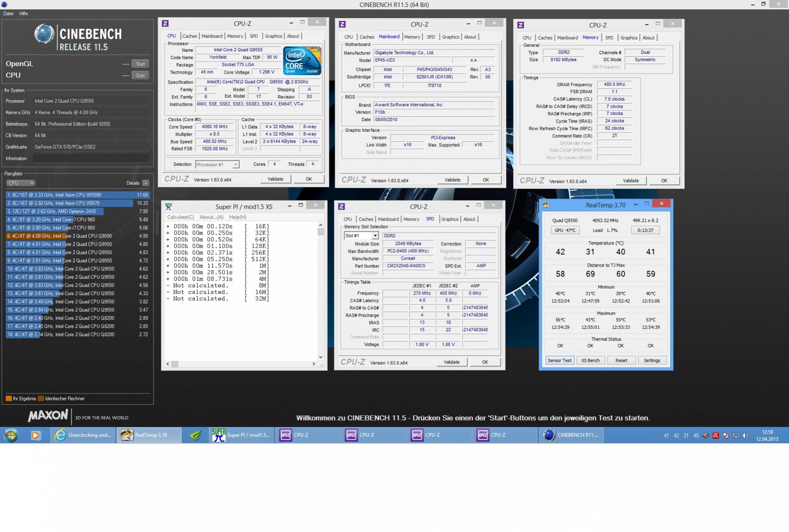
Task: Click the Z icon of the CPU-Z SPD window
Action: pyautogui.click(x=341, y=207)
